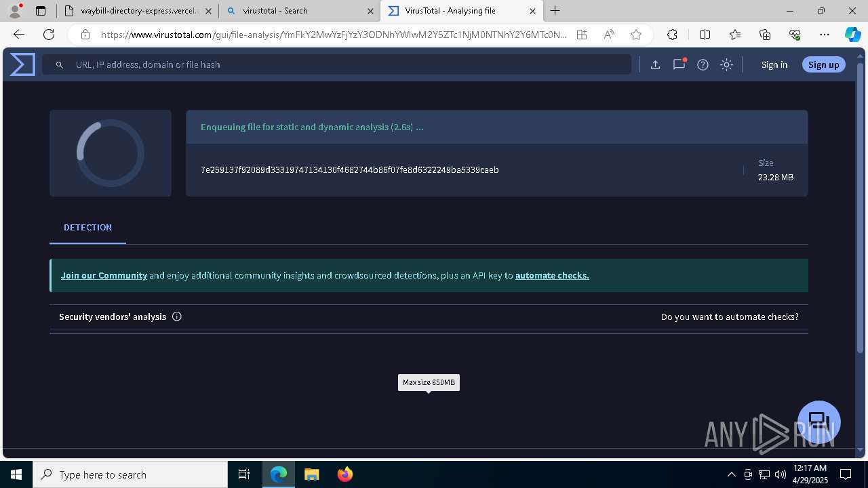Screen dimensions: 868x488
Task: Open a new browser tab
Action: point(555,11)
